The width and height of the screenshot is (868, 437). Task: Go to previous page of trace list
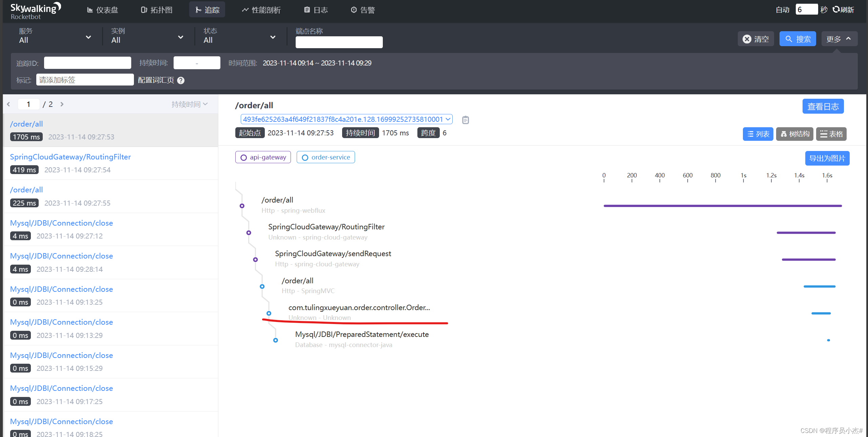tap(8, 104)
